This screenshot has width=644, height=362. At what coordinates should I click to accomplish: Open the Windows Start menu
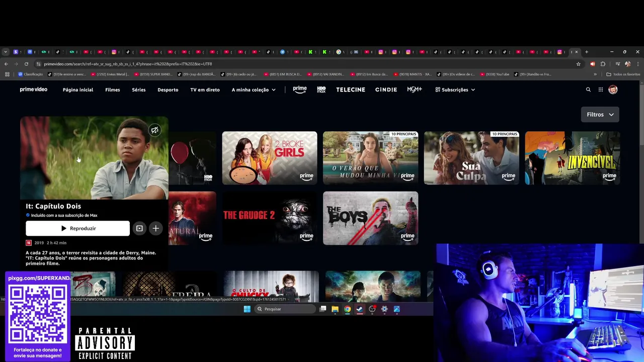247,309
